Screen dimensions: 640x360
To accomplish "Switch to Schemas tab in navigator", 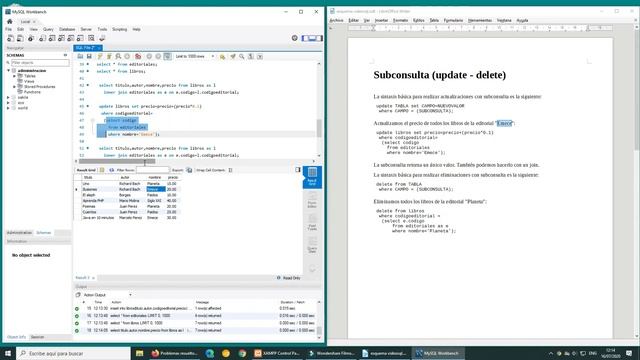I will pyautogui.click(x=44, y=233).
